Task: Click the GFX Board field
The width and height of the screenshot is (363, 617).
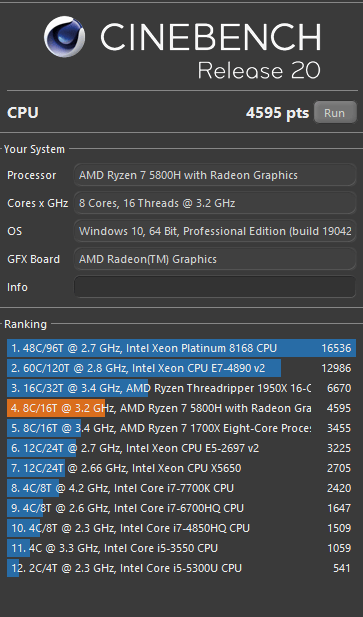Action: 215,259
